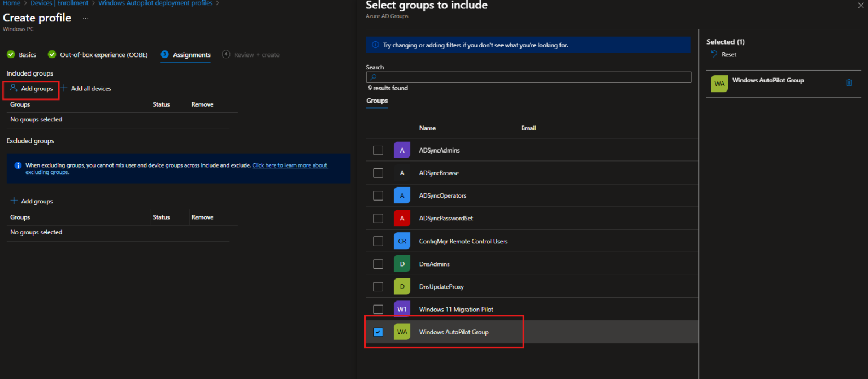
Task: Click the W1 avatar for Windows 11 Migration Pilot
Action: coord(401,309)
